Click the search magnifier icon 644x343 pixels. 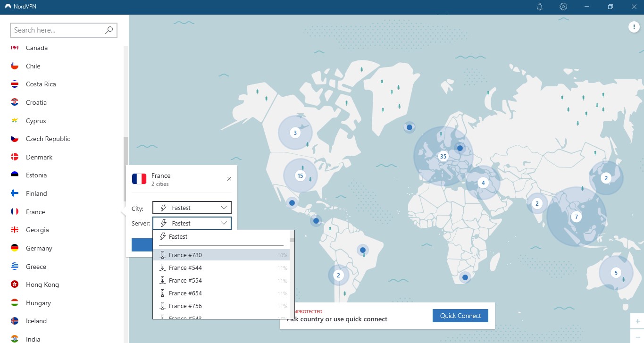pyautogui.click(x=109, y=30)
